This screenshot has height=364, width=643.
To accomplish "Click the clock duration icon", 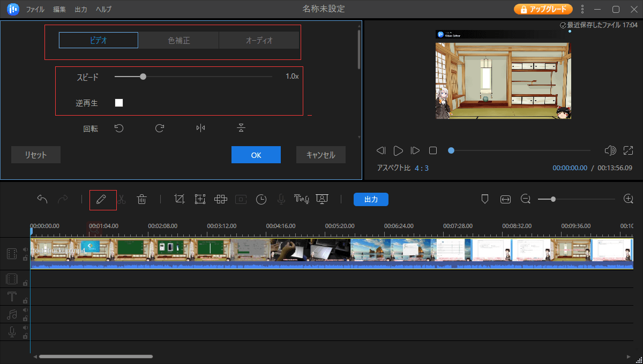I will pos(261,199).
